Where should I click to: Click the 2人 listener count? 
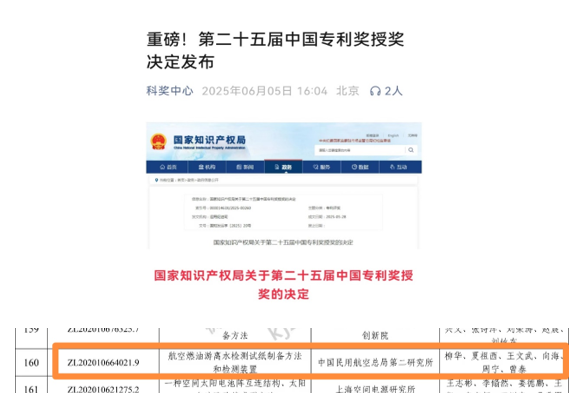[x=393, y=91]
